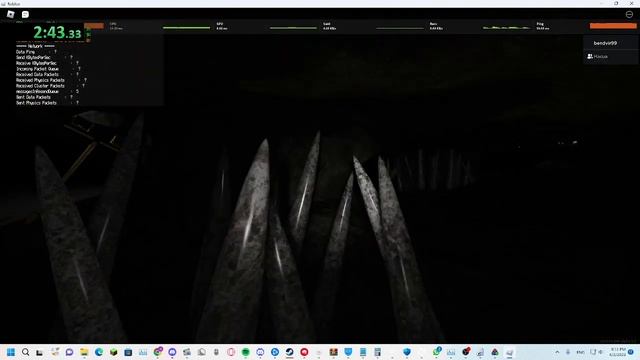Click the Receive KBytesPerSec row
This screenshot has width=640, height=360.
coord(47,63)
